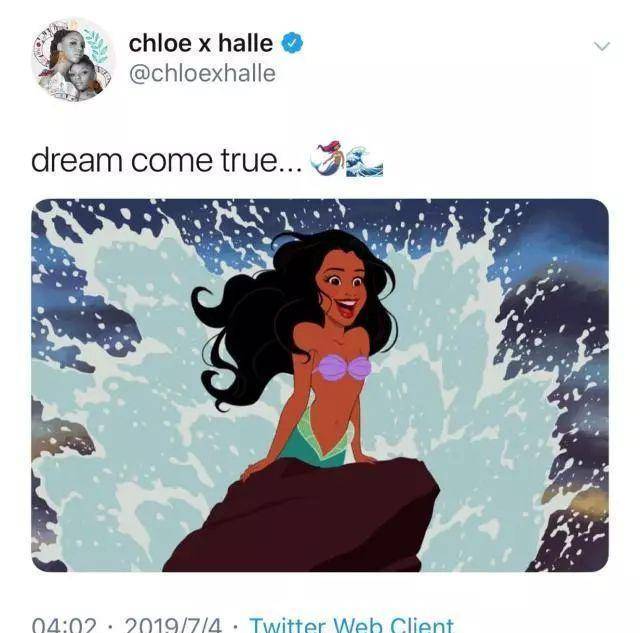Open the chloe x halle profile avatar
Screen dimensions: 640x633
pyautogui.click(x=73, y=59)
